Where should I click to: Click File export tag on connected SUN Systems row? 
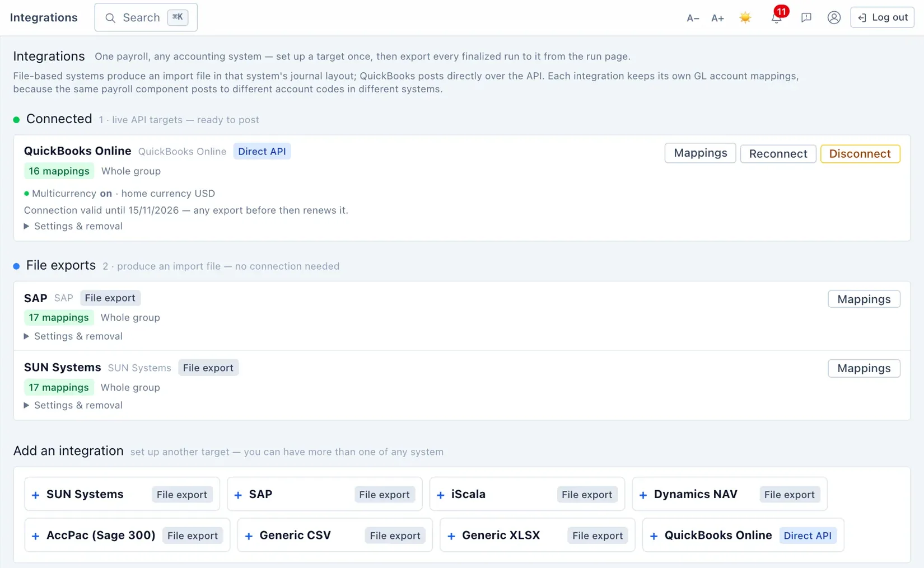point(208,368)
